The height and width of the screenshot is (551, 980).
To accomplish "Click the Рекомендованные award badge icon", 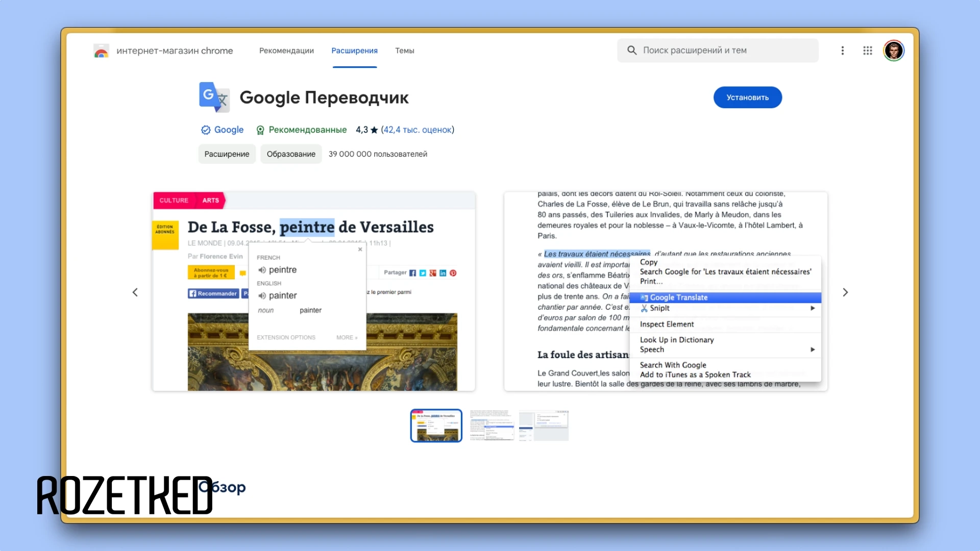I will coord(260,130).
